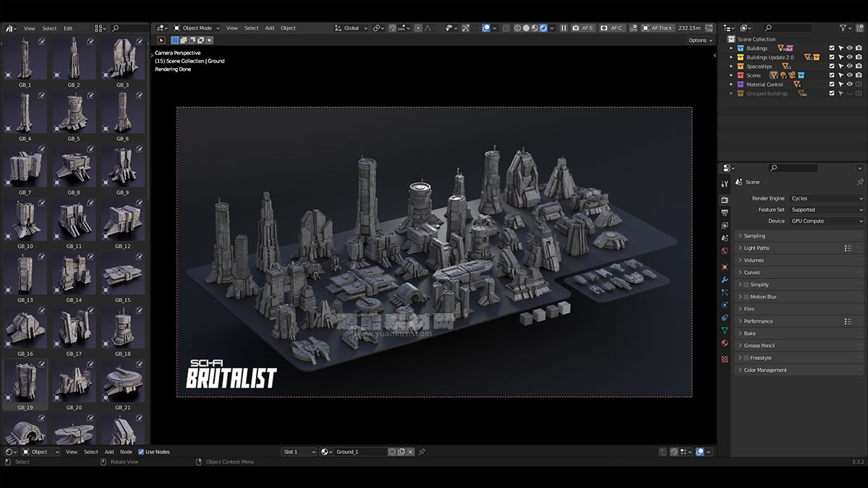The image size is (868, 488).
Task: Open the Material properties tab
Action: click(725, 343)
